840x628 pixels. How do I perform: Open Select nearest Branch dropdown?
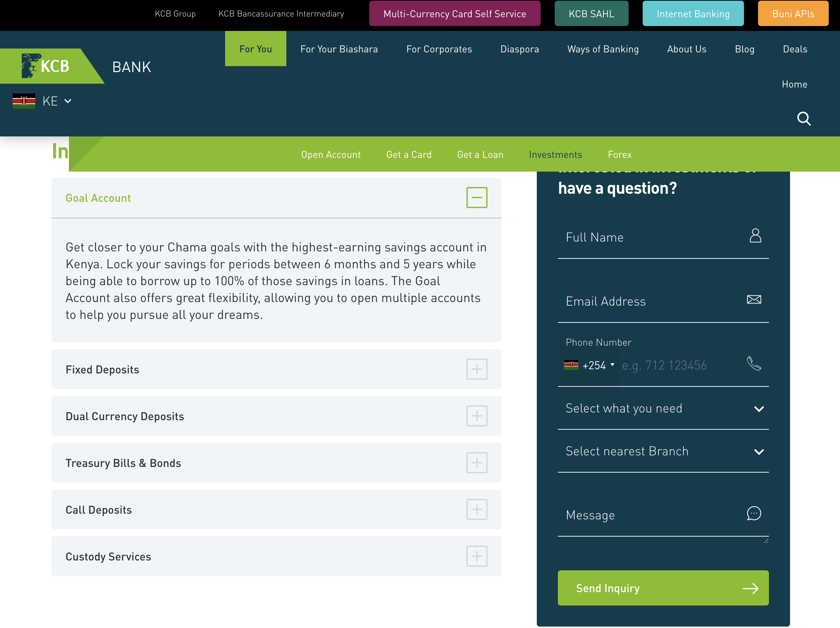tap(663, 451)
